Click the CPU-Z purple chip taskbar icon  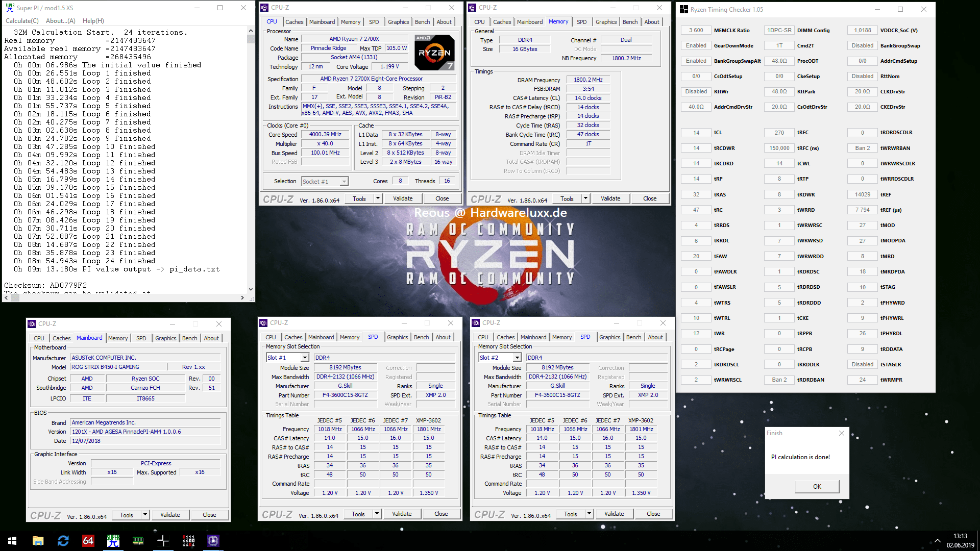[213, 541]
